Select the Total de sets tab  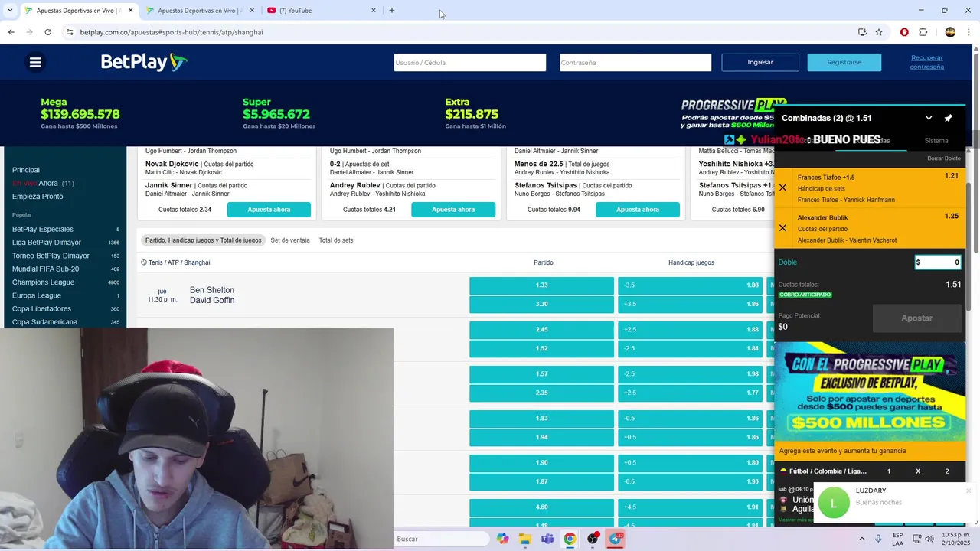(336, 240)
